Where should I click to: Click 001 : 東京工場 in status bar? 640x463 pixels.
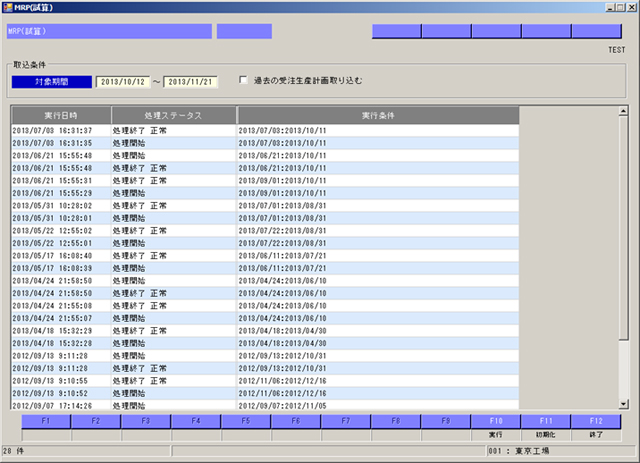(519, 451)
